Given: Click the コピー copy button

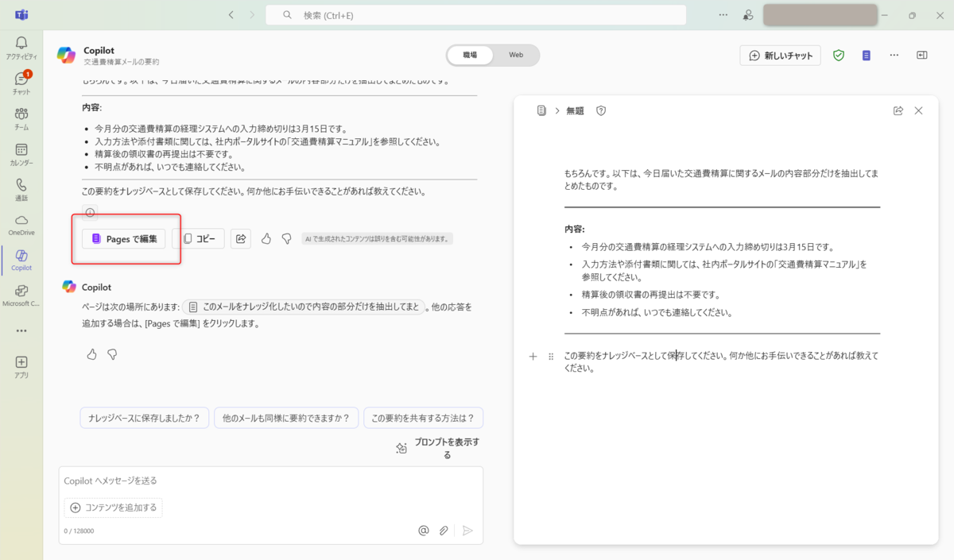Looking at the screenshot, I should 199,238.
